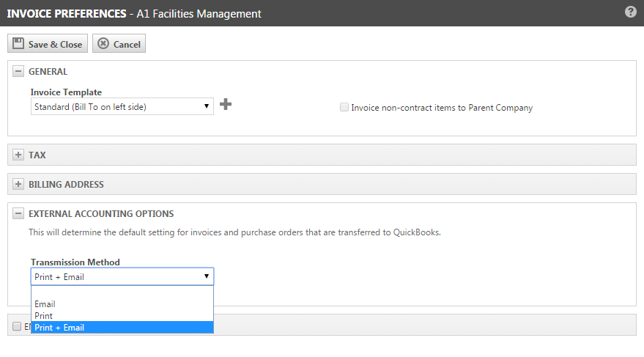The width and height of the screenshot is (644, 357).
Task: Click the Transmission Method combo box
Action: [122, 277]
